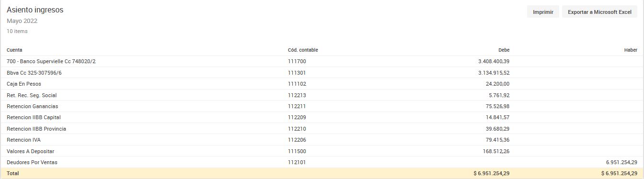Select Haber amount in Deudores Por Ventas row
Screen dimensions: 644x179
(x=621, y=162)
